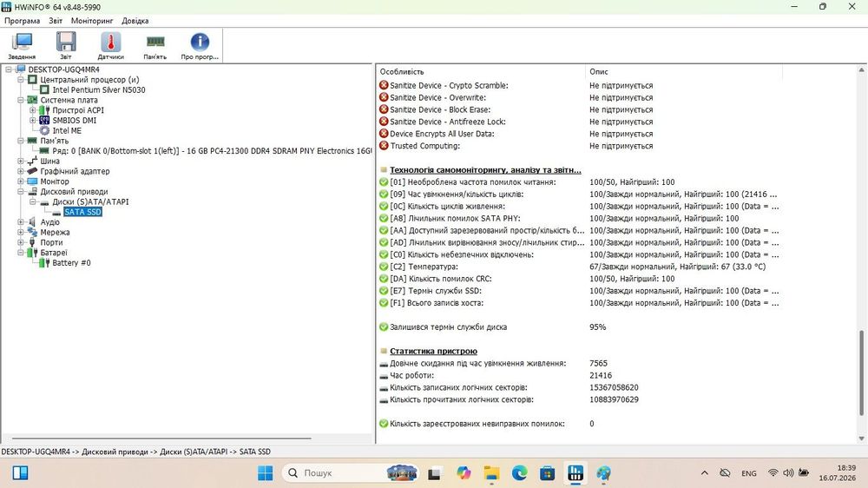This screenshot has height=488, width=868.
Task: Show hidden tray icons chevron
Action: tap(704, 473)
